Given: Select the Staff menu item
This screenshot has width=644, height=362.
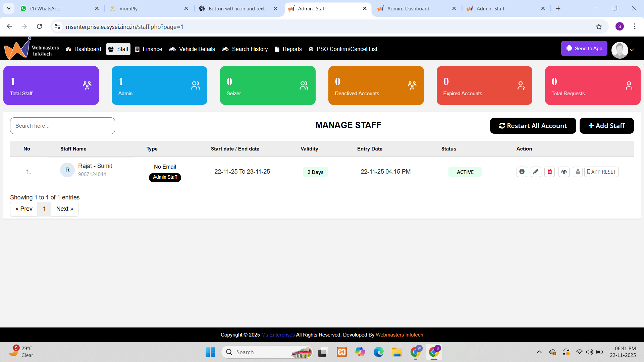Looking at the screenshot, I should pos(118,49).
